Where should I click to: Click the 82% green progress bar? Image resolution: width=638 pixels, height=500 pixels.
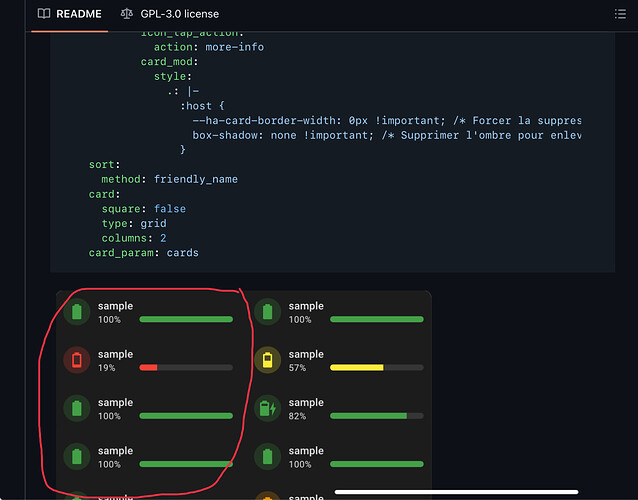[x=377, y=416]
